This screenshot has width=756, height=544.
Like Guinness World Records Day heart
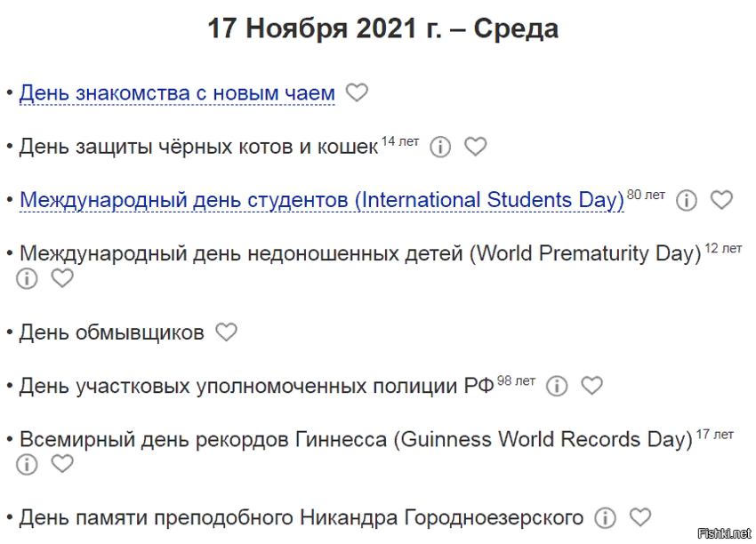click(x=62, y=464)
